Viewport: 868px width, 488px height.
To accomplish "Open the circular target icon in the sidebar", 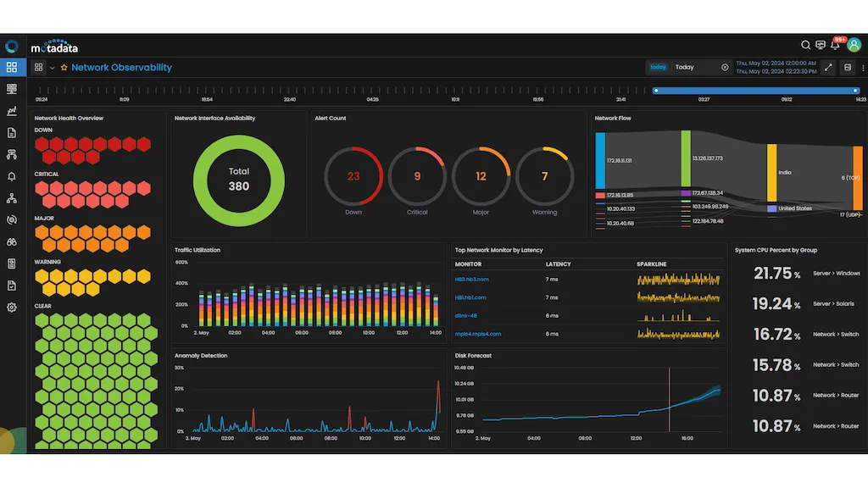I will coord(12,220).
